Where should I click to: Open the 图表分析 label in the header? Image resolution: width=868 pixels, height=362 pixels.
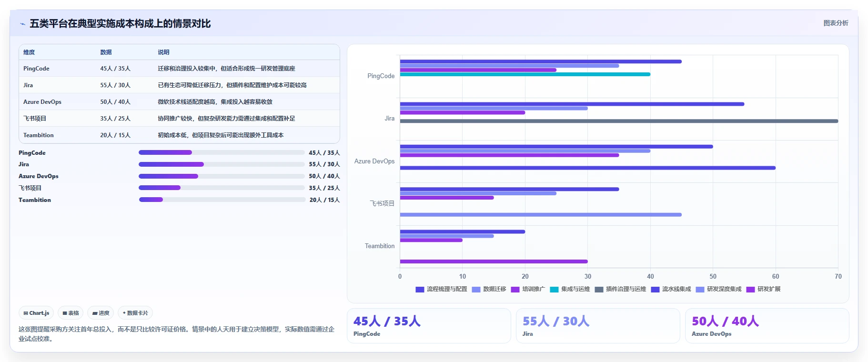pyautogui.click(x=836, y=23)
